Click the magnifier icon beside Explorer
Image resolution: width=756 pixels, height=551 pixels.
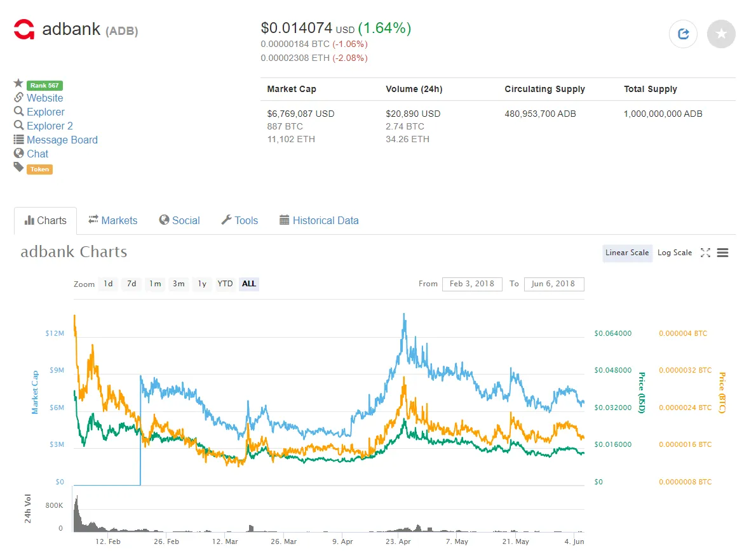coord(18,111)
